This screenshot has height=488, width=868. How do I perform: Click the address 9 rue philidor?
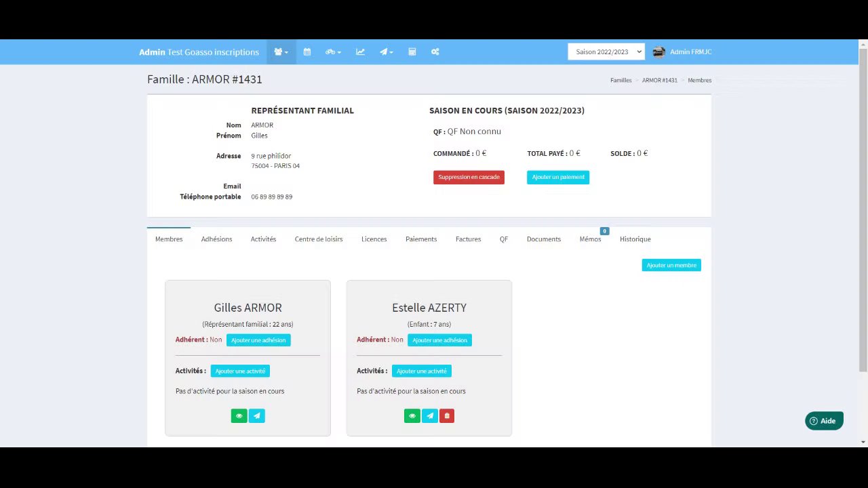pyautogui.click(x=271, y=156)
